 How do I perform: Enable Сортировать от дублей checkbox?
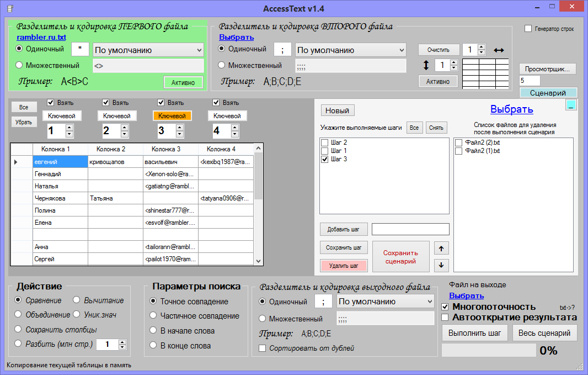[263, 348]
